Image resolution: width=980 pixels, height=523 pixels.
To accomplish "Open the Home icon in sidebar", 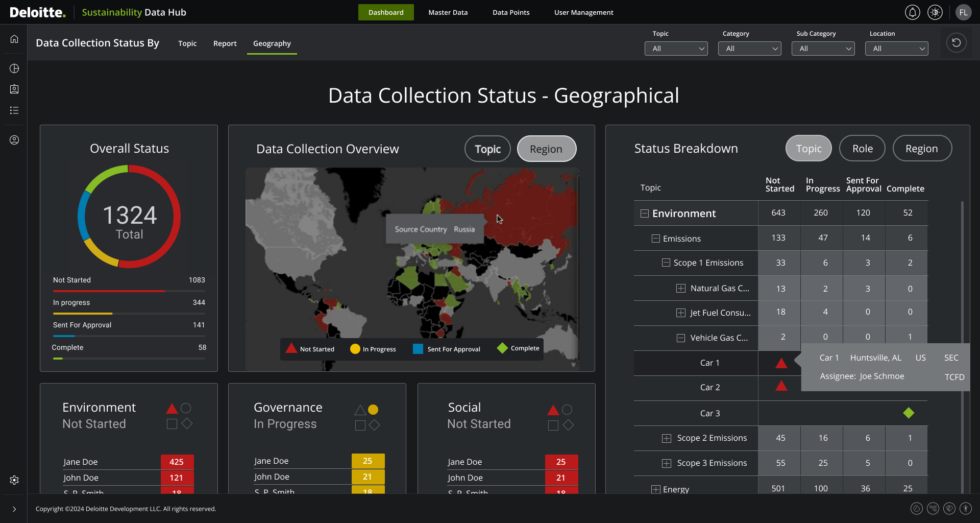I will [x=14, y=39].
